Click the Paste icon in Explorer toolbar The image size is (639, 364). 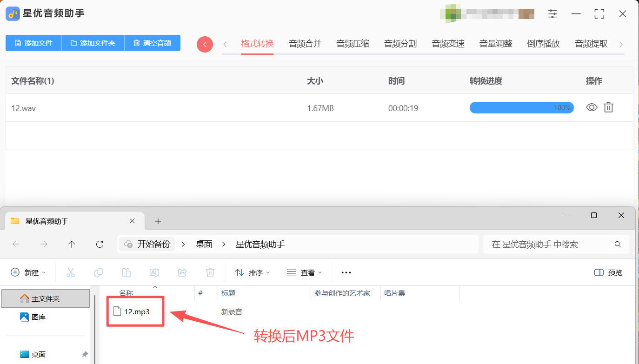pos(126,272)
